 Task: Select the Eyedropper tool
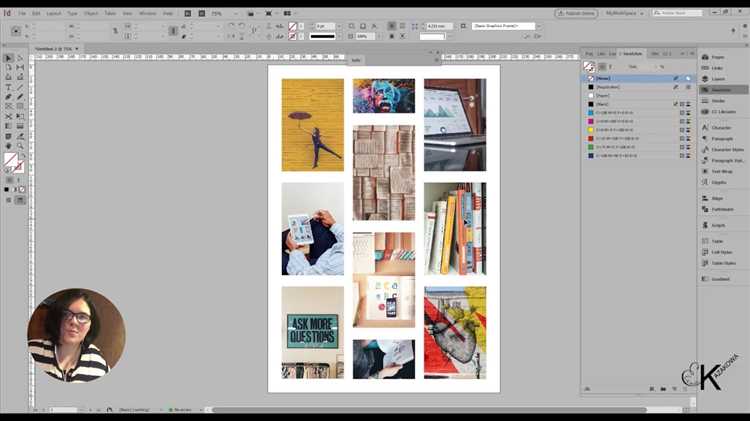click(x=20, y=136)
